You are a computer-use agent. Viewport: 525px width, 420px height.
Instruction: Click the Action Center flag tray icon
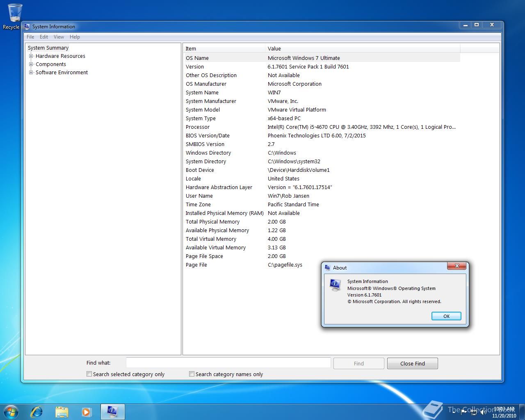pyautogui.click(x=464, y=412)
